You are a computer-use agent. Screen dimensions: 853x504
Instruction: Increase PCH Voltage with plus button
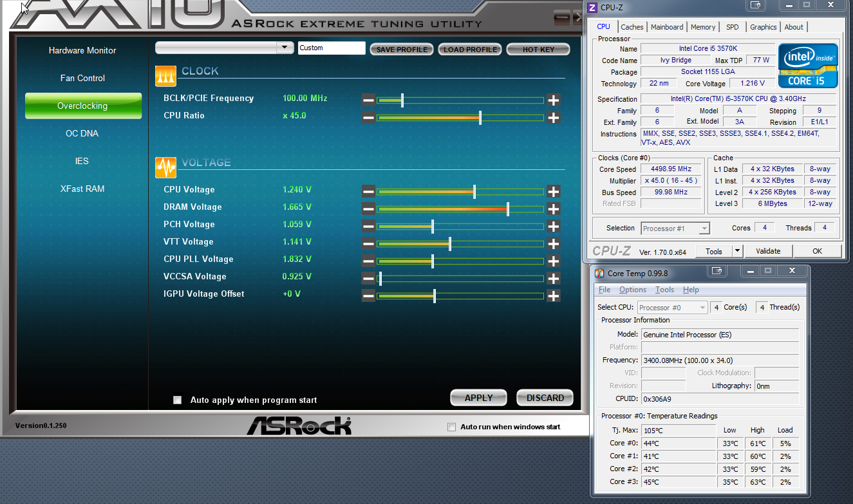(553, 227)
